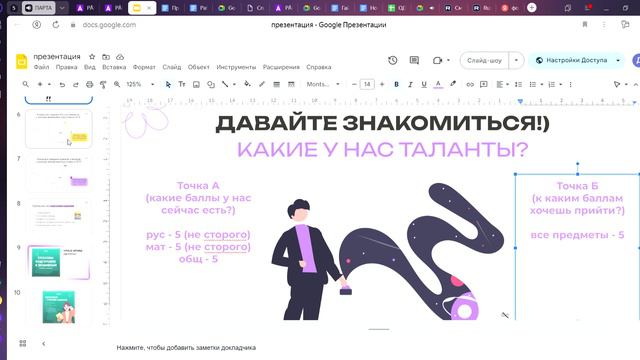Expand bulleted list style arrow
Screen dimensions: 640x360
(542, 84)
